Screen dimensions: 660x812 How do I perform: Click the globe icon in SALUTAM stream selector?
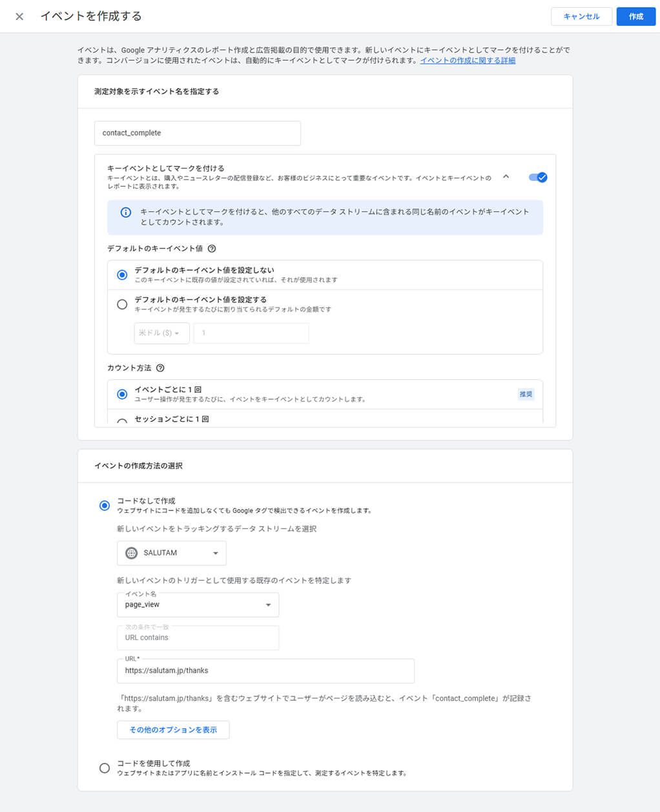132,553
